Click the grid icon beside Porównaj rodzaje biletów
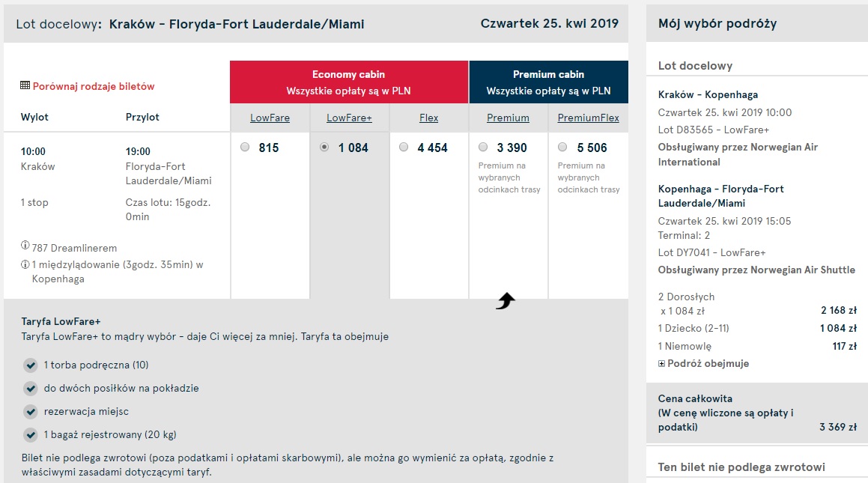 tap(25, 85)
